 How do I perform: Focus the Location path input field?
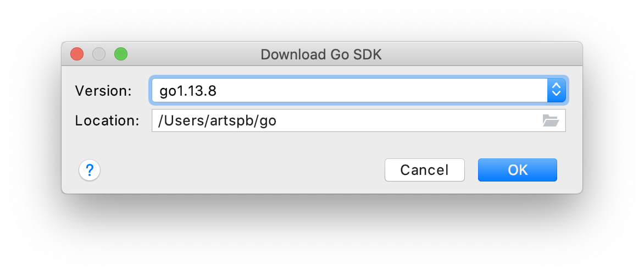tap(359, 120)
